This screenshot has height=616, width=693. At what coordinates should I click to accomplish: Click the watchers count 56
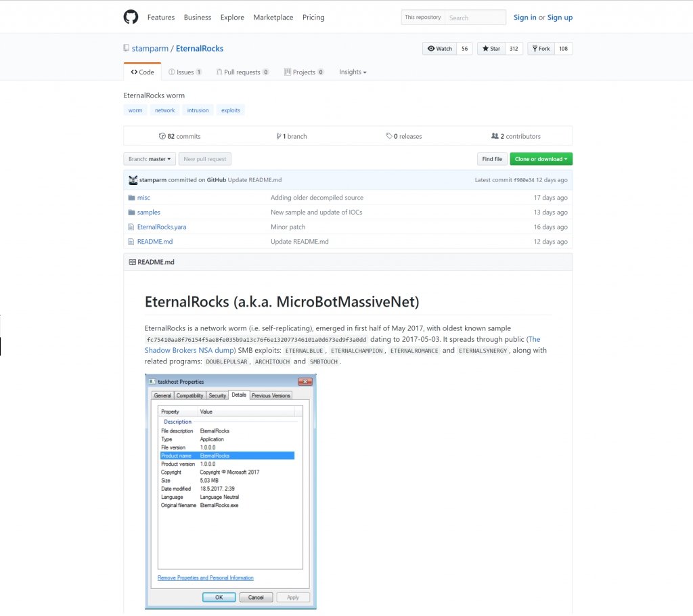coord(464,49)
